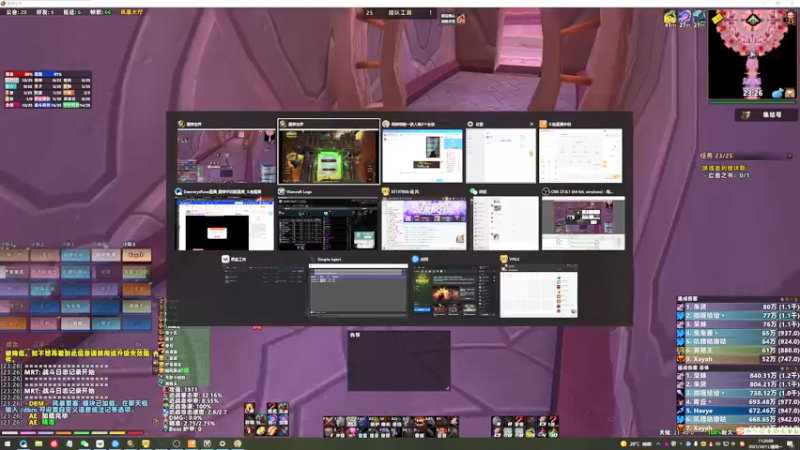The height and width of the screenshot is (450, 800).
Task: Select the 5. Havye damage meter row
Action: click(738, 410)
